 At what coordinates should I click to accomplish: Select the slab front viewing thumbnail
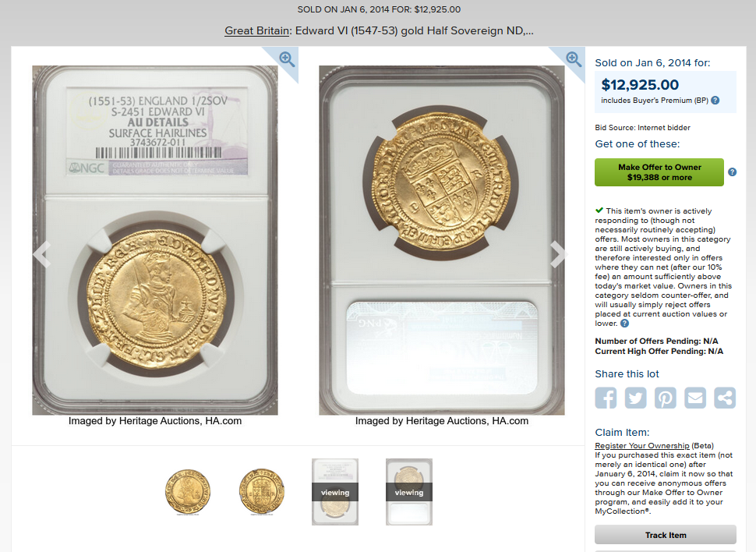tap(335, 492)
